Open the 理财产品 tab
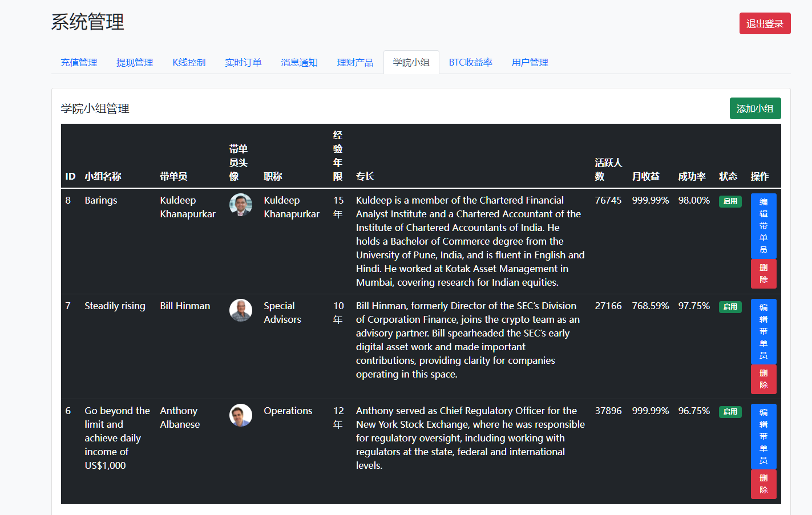812x515 pixels. [355, 62]
